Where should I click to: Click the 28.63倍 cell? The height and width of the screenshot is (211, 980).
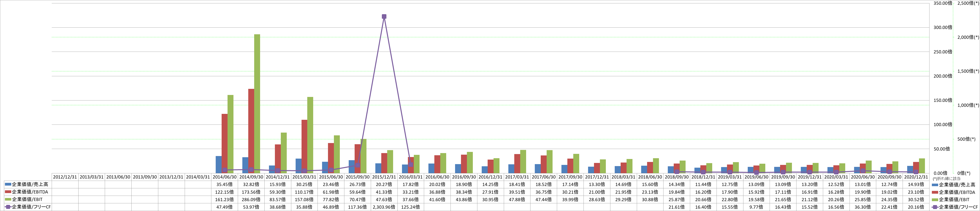coord(597,200)
